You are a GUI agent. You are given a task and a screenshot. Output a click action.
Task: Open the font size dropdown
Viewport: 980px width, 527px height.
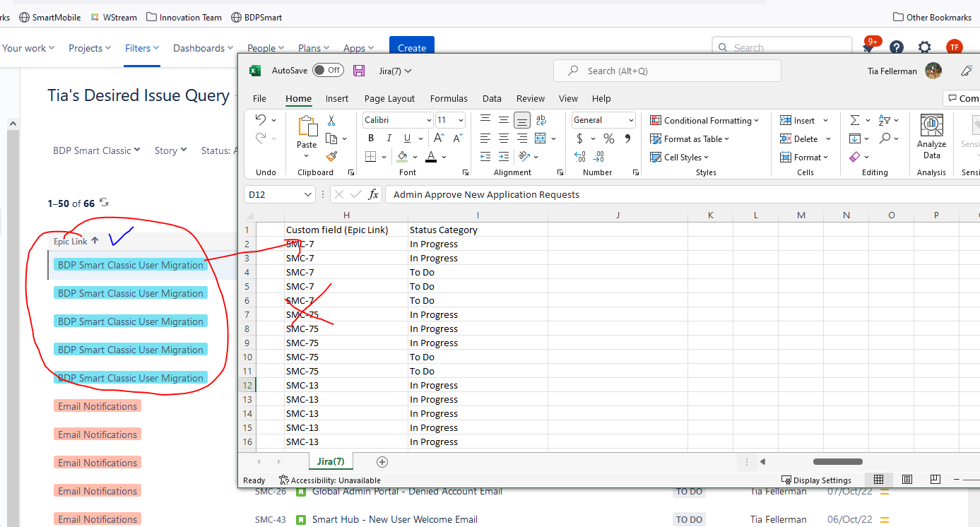coord(461,120)
